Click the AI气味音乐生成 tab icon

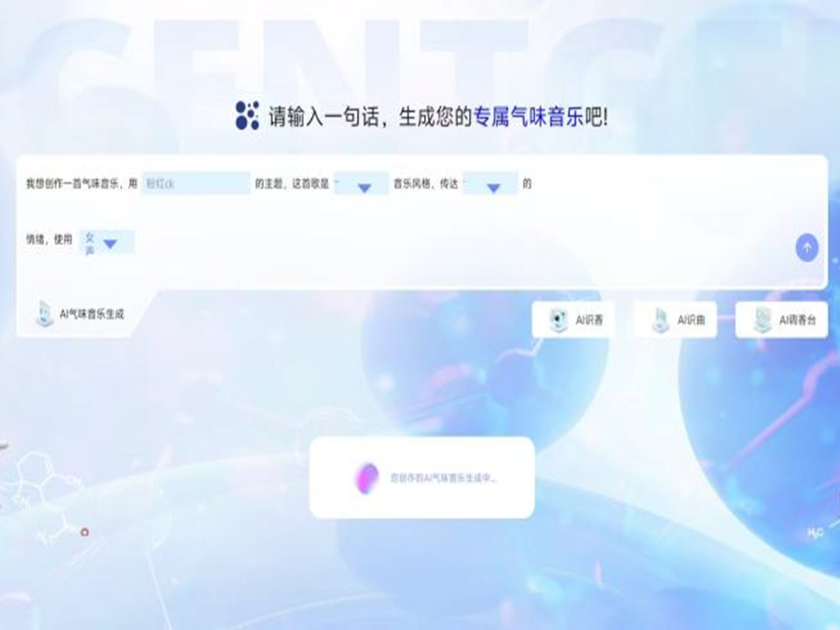pos(44,313)
